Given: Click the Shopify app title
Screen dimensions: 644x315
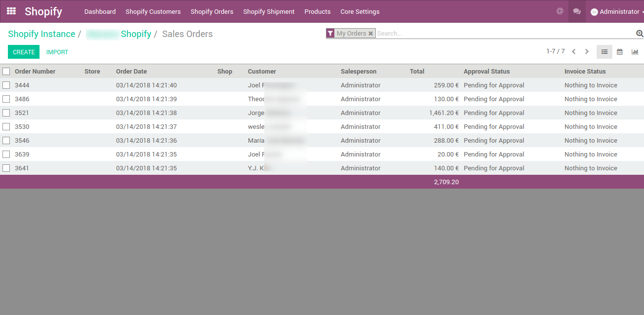Looking at the screenshot, I should [43, 11].
